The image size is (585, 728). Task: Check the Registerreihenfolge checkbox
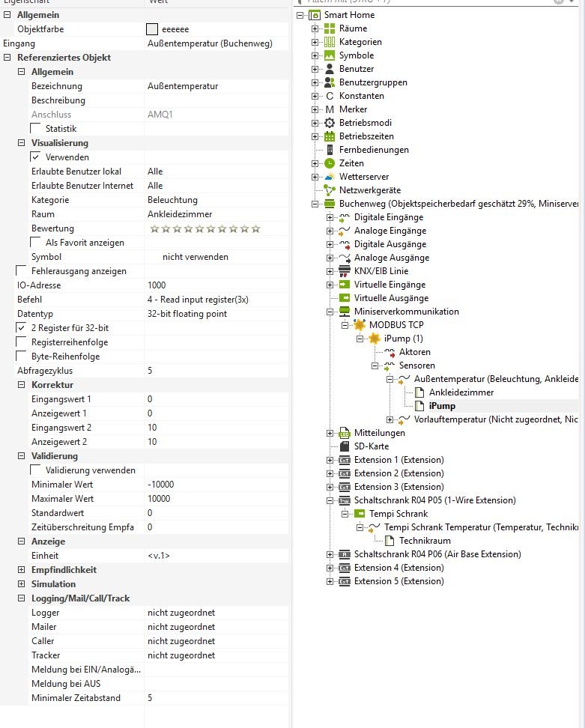click(21, 342)
